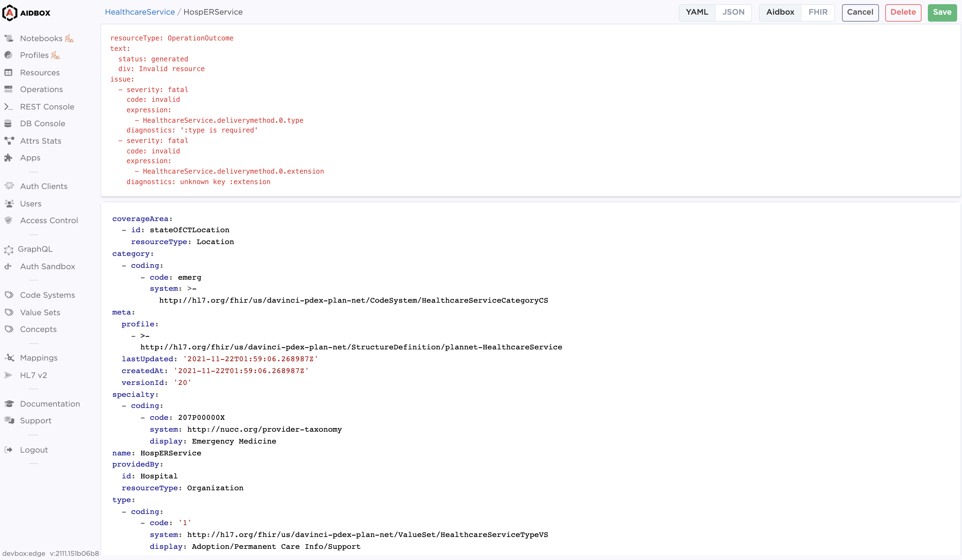View Attrs Stats
Screen dimensions: 962x560
(x=40, y=141)
